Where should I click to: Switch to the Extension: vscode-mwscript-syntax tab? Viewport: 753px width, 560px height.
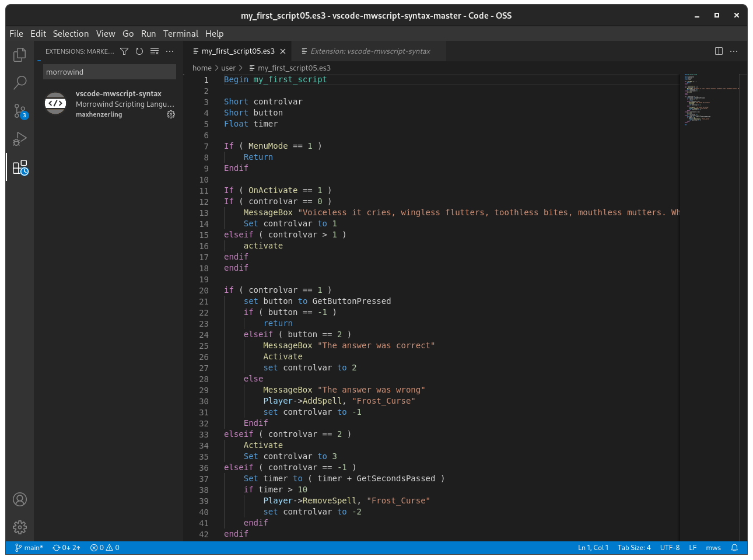367,51
